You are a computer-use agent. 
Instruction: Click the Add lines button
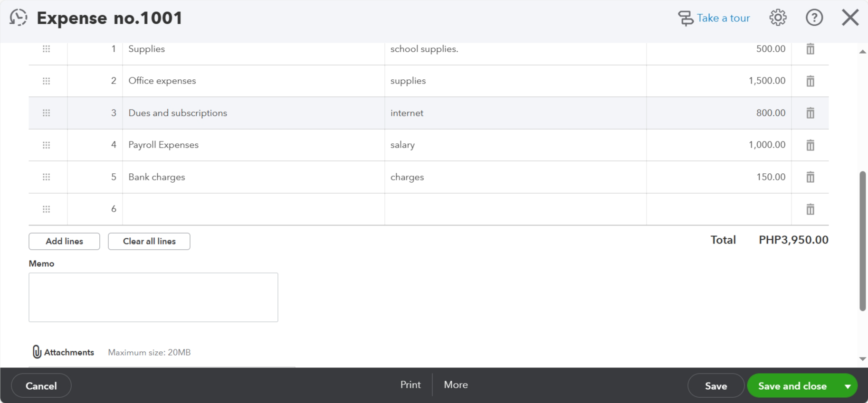(x=64, y=241)
